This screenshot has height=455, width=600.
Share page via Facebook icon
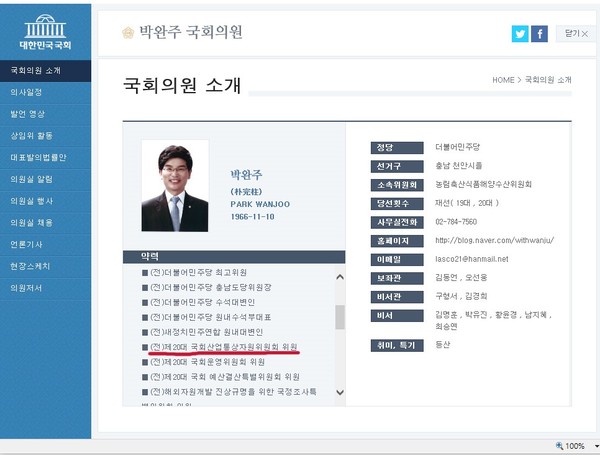tap(539, 33)
